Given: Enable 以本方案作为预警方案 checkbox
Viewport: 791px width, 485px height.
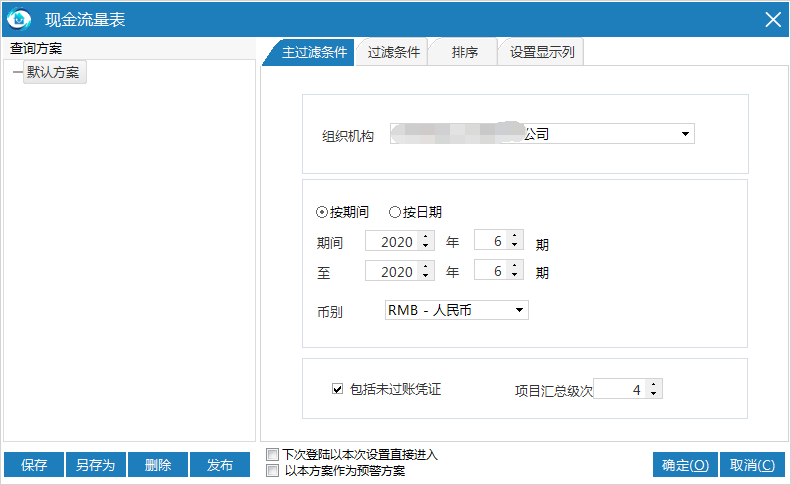Looking at the screenshot, I should pos(272,470).
